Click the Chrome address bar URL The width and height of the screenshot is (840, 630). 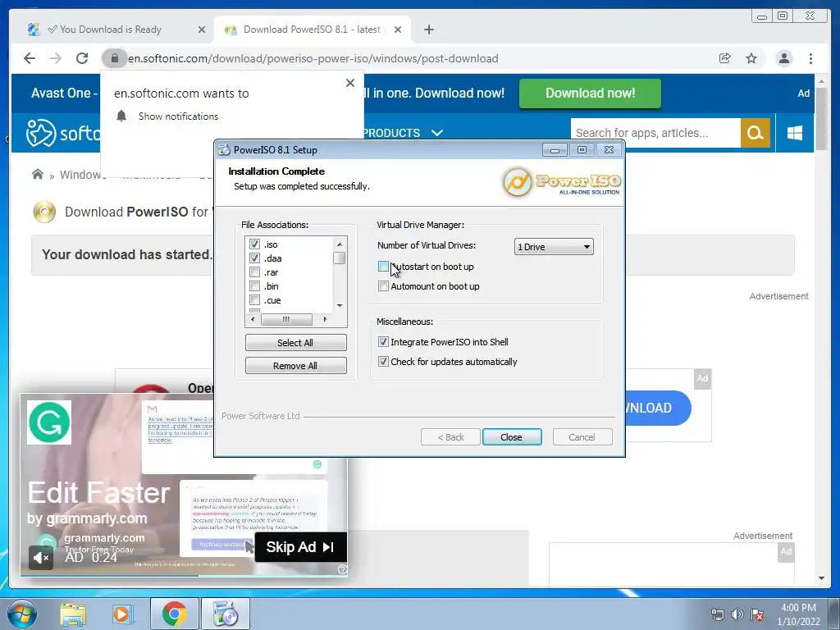coord(313,58)
